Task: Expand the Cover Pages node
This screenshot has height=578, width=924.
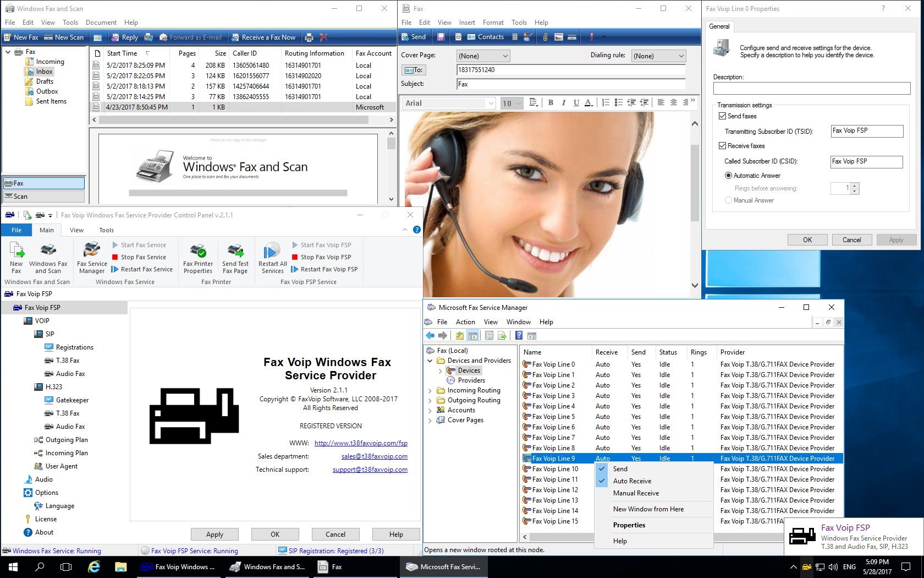Action: [x=430, y=421]
